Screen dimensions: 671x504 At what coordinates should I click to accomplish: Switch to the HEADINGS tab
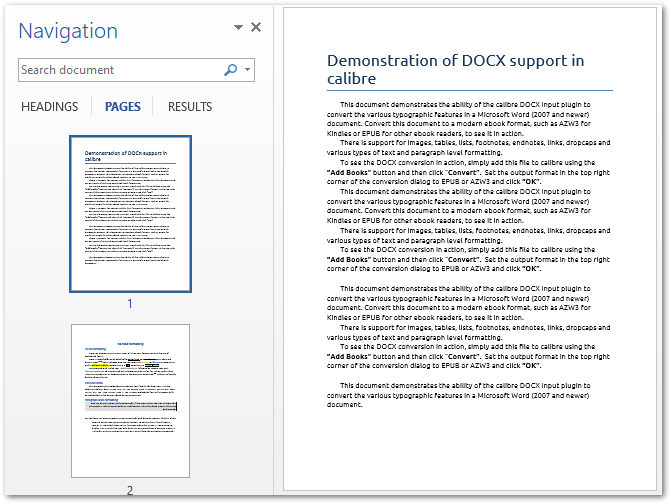coord(49,107)
